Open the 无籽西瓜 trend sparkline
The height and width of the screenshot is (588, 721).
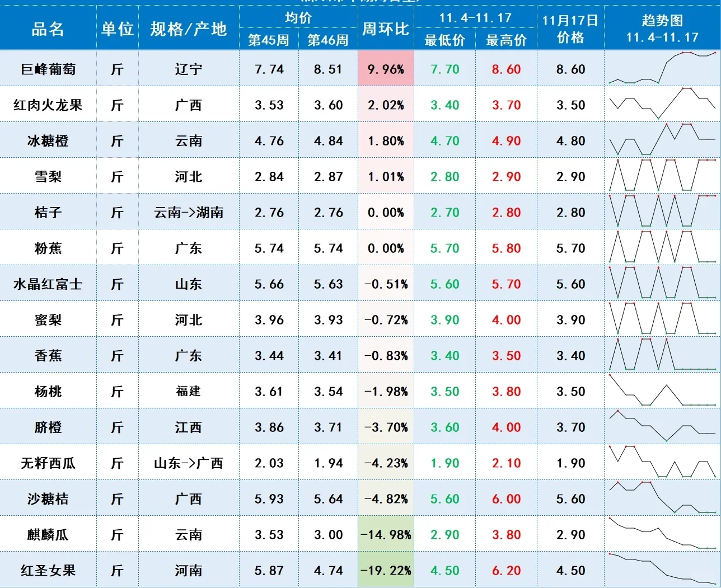[x=662, y=462]
